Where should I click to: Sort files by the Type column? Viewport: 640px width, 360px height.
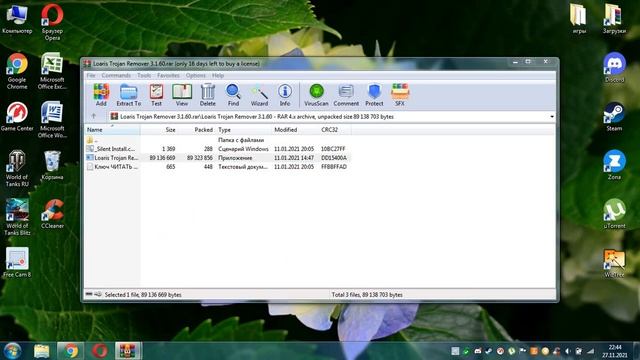244,130
